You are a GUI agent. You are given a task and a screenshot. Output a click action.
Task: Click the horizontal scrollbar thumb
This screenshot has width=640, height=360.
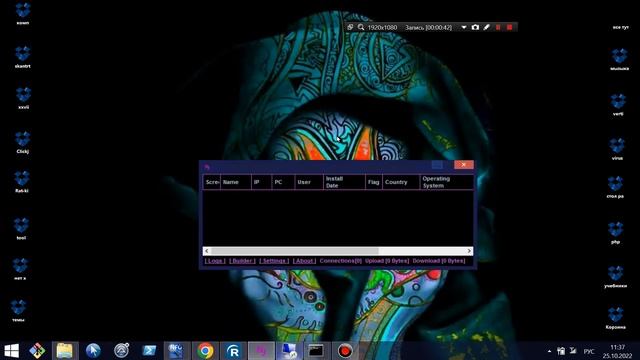point(295,251)
